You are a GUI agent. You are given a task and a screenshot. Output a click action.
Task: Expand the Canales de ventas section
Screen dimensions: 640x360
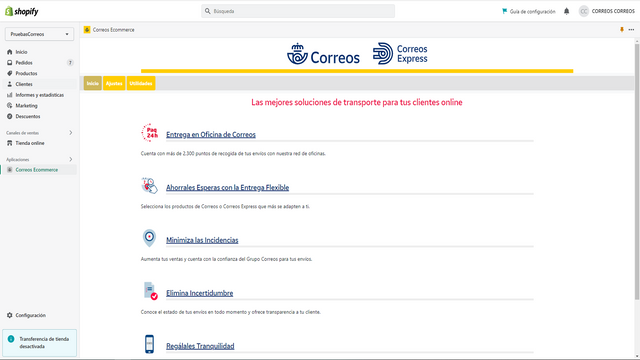coord(71,133)
